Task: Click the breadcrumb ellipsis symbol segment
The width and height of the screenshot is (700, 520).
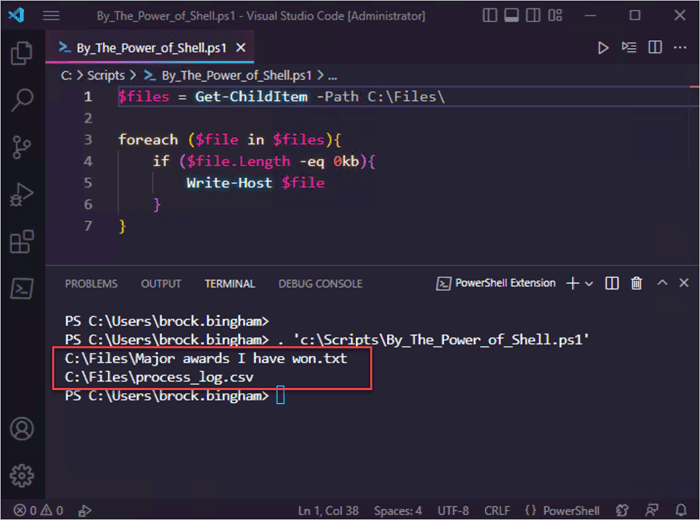Action: (x=333, y=76)
